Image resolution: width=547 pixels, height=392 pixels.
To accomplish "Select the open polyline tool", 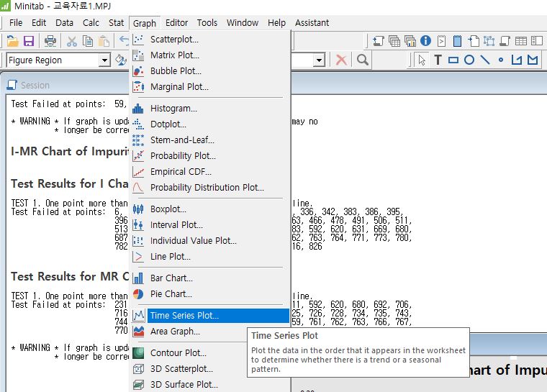I will tap(517, 60).
